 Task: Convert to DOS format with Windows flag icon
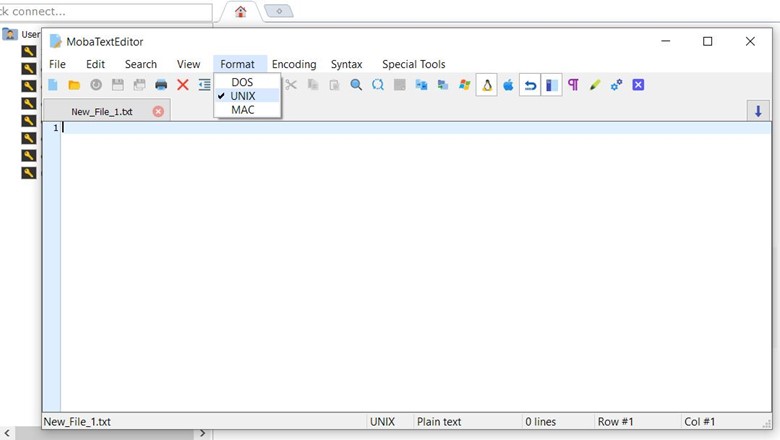coord(465,85)
